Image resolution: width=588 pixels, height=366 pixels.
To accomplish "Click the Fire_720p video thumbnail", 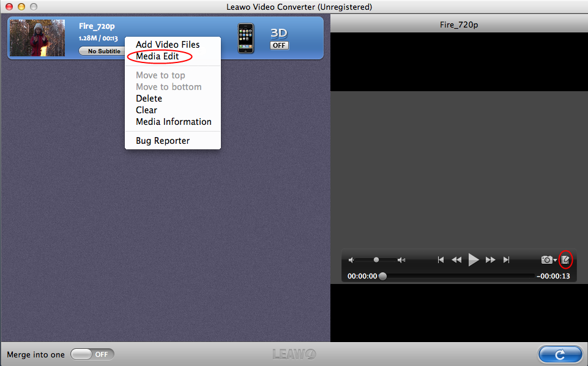I will [37, 38].
